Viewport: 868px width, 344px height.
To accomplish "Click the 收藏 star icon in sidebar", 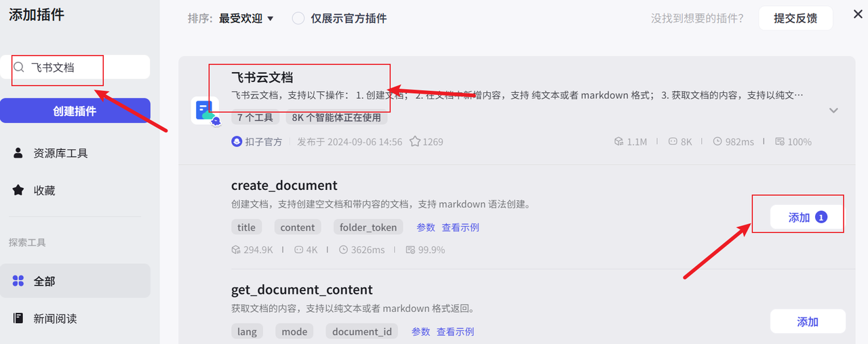I will [x=18, y=190].
